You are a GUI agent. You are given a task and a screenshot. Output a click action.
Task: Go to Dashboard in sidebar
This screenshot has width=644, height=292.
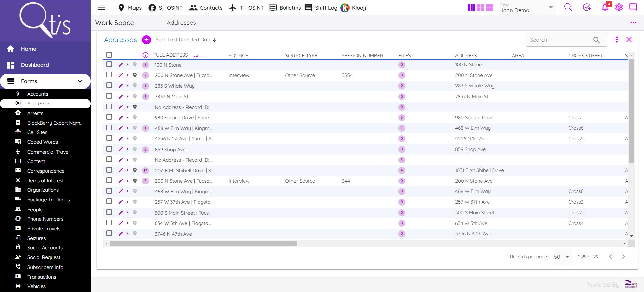pos(35,65)
